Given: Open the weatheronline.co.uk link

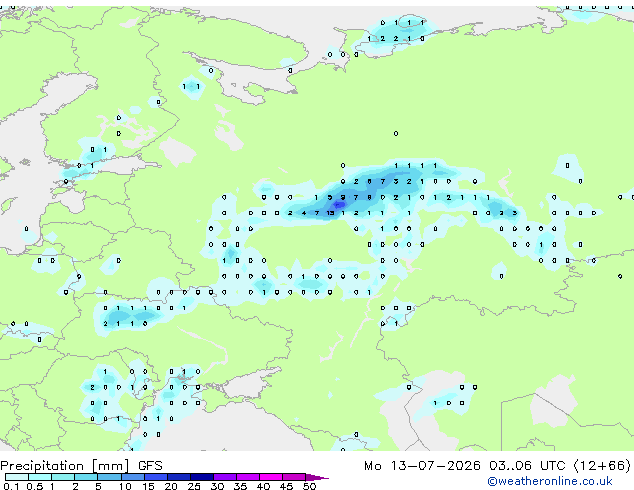Looking at the screenshot, I should [549, 481].
